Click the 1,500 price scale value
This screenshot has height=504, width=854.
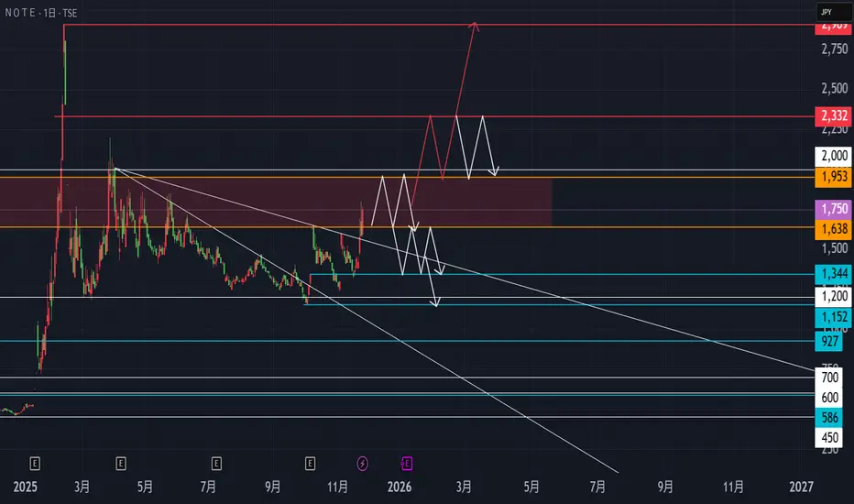[835, 248]
